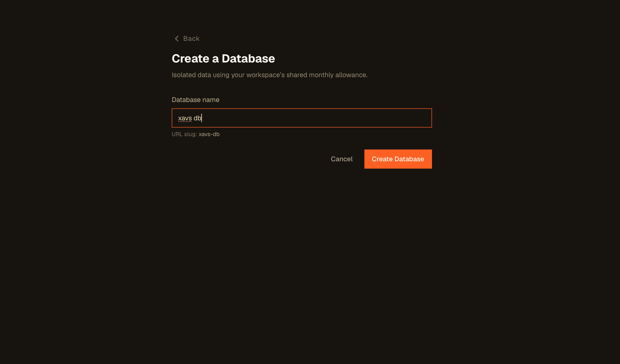Click the Database name label
The height and width of the screenshot is (364, 620).
(195, 100)
